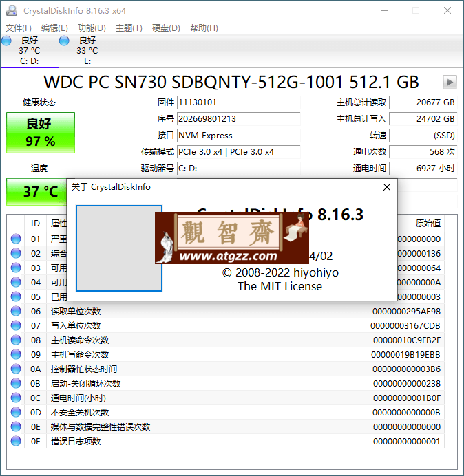Switch to next disk with arrow button
This screenshot has height=476, width=464.
click(x=450, y=83)
